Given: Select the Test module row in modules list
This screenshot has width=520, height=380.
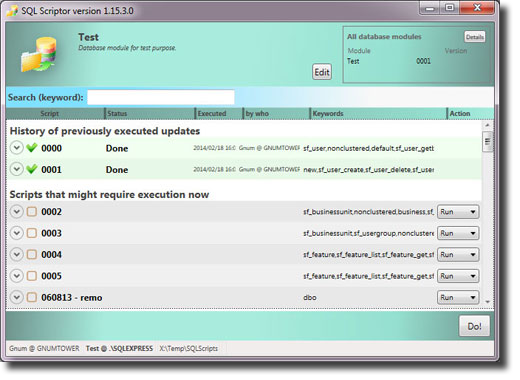Looking at the screenshot, I should point(389,61).
